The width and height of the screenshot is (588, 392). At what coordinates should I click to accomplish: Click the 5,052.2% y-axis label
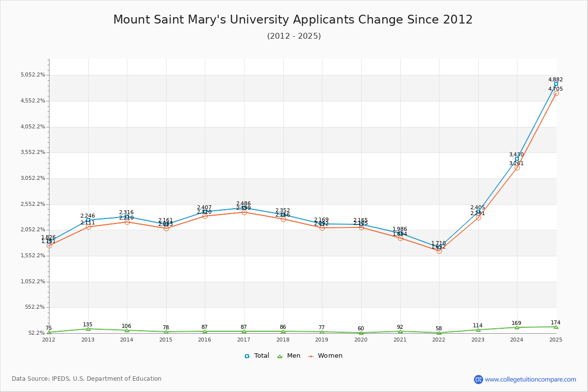pyautogui.click(x=33, y=75)
